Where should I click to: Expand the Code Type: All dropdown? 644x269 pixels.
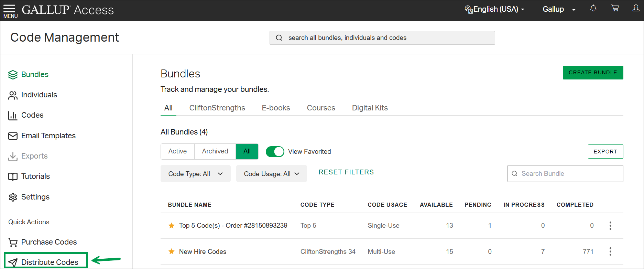[196, 174]
